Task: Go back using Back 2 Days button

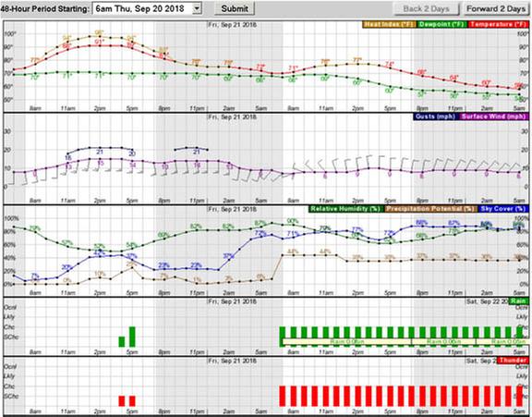Action: tap(426, 9)
